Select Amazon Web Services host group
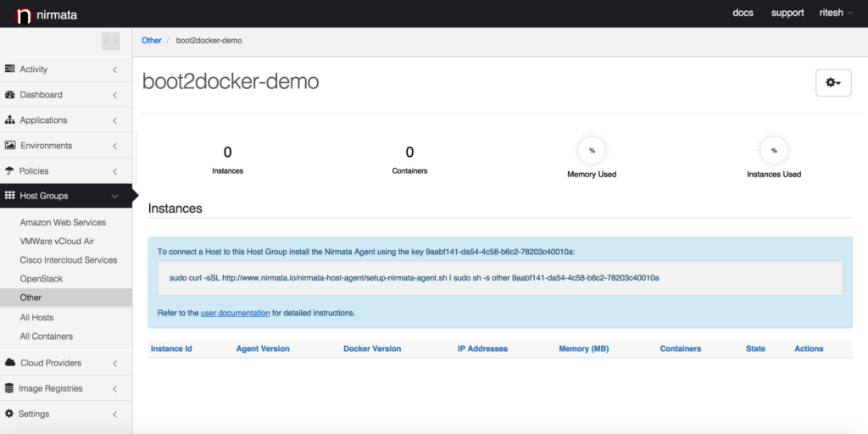This screenshot has height=434, width=868. pos(63,222)
